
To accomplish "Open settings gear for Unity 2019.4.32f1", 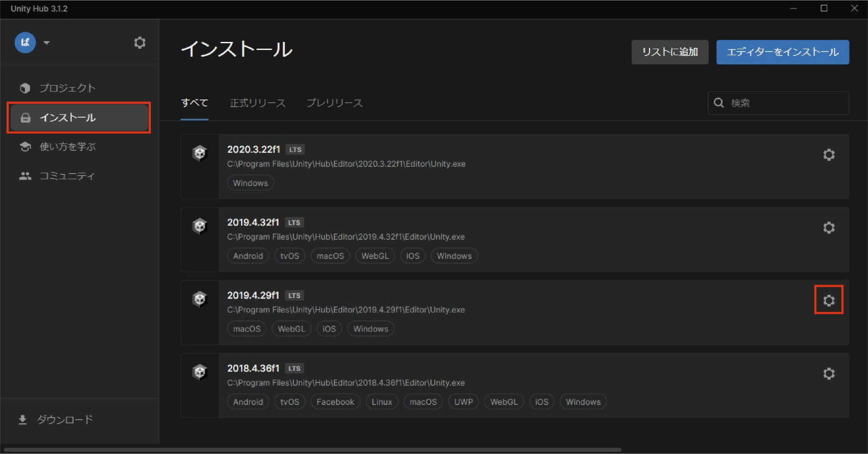I will coord(829,227).
